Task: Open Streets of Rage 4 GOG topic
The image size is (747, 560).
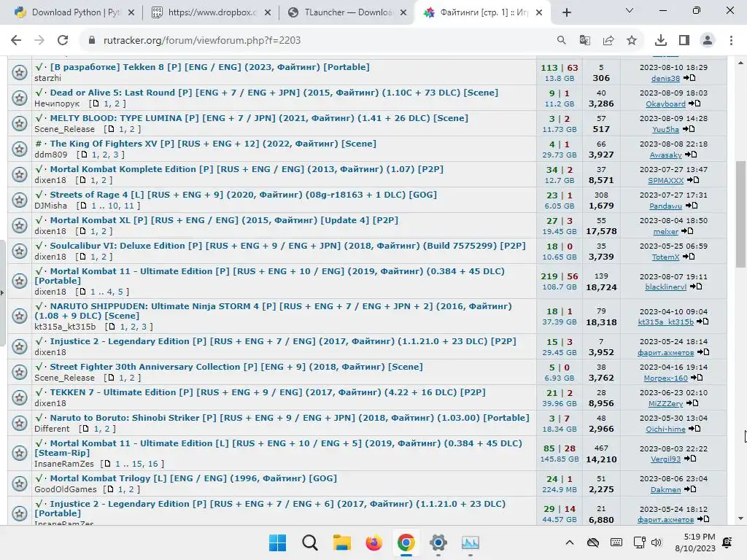Action: 244,195
